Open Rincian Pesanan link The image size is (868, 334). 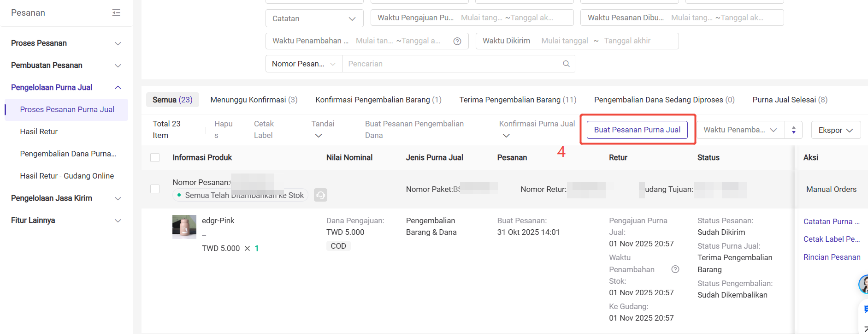(832, 257)
